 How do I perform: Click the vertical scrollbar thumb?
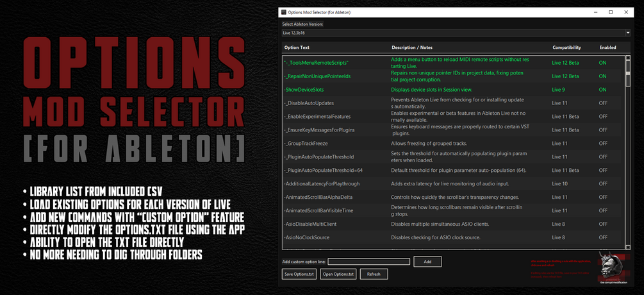pos(627,74)
